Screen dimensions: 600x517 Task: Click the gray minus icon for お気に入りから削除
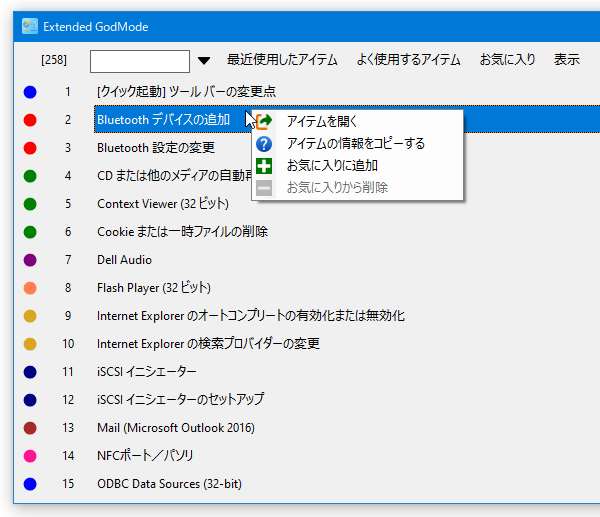(x=264, y=188)
